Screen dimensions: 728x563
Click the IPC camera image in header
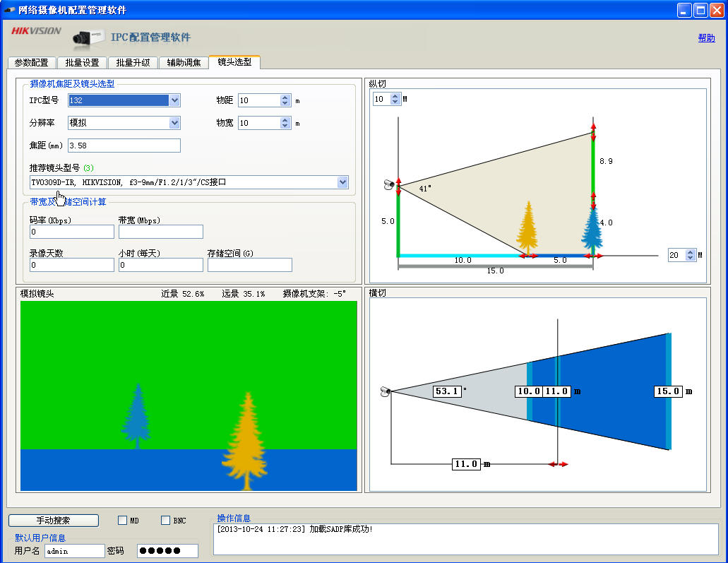[88, 38]
